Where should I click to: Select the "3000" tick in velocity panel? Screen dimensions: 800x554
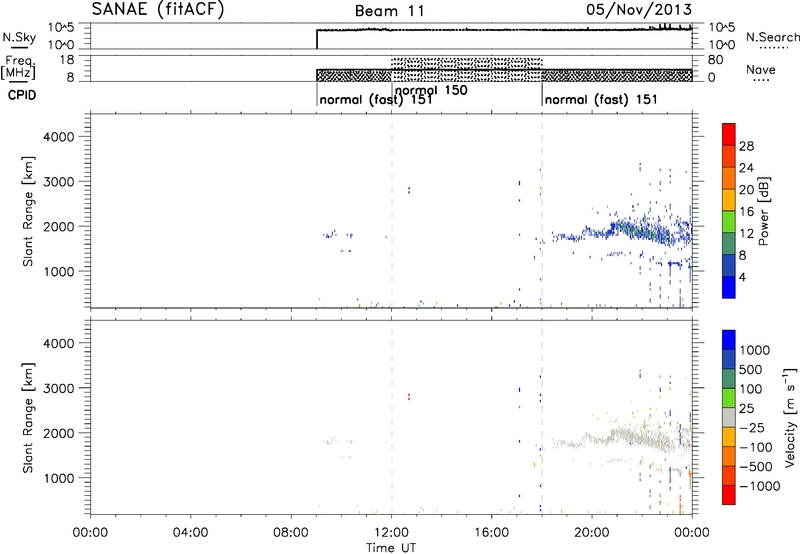click(x=58, y=388)
